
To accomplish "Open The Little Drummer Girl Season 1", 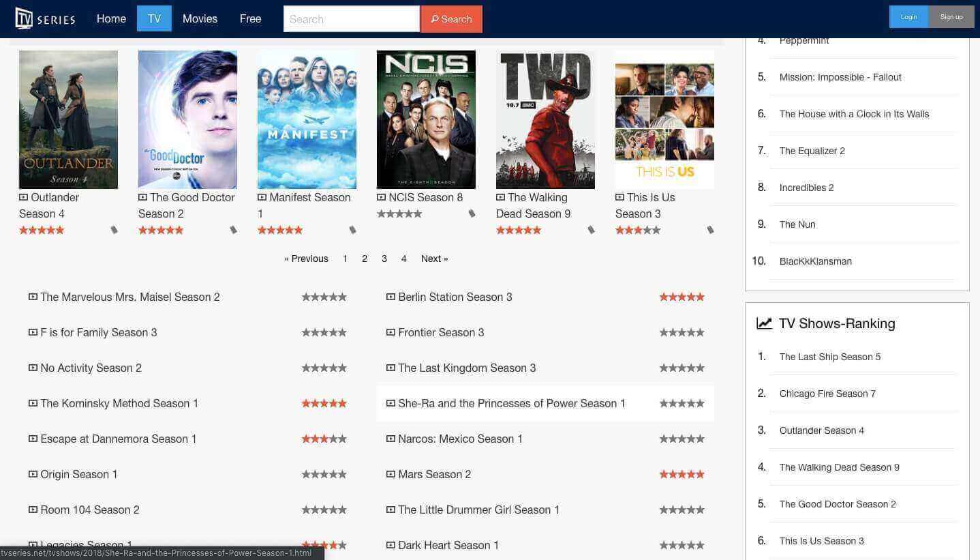I will pos(478,510).
